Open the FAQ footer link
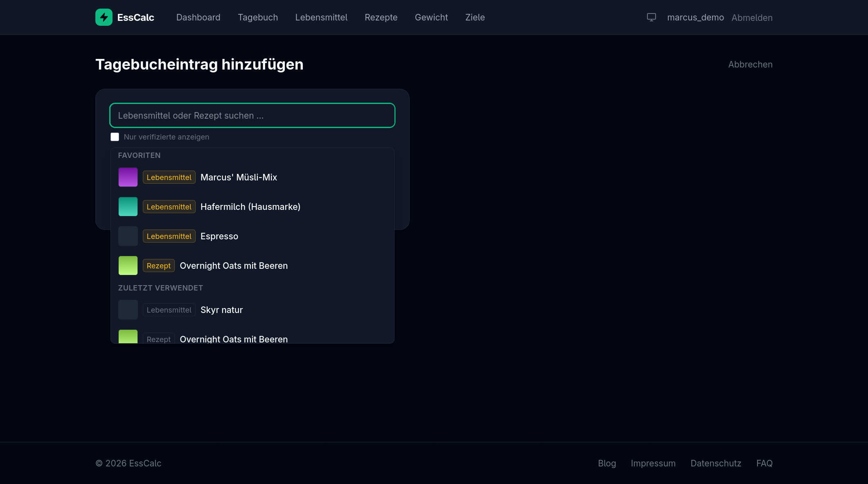 [764, 463]
